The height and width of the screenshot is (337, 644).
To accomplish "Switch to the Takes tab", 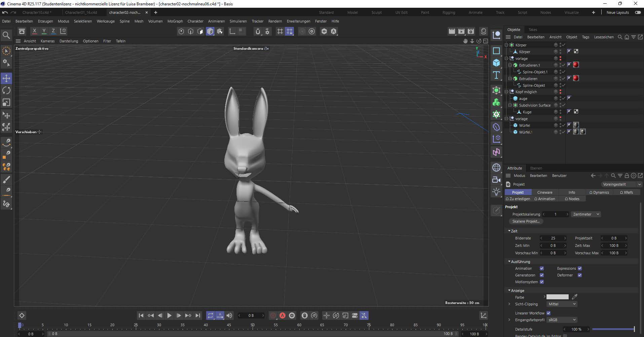I will (533, 30).
